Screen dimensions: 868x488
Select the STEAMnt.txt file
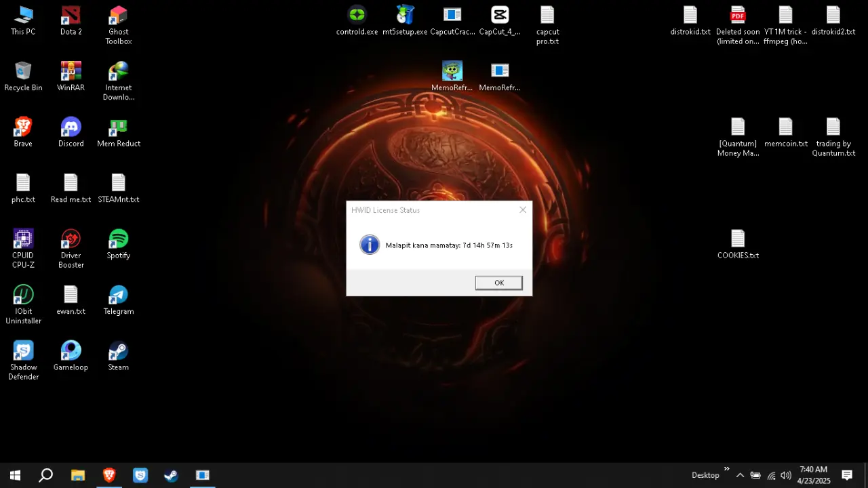click(x=118, y=188)
